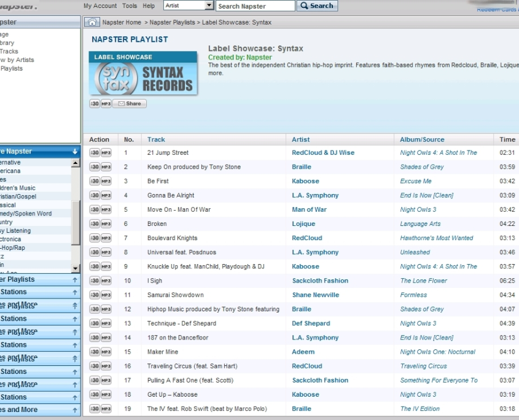Viewport: 519px width, 420px height.
Task: Preview 30 seconds of I Sigh
Action: point(95,281)
